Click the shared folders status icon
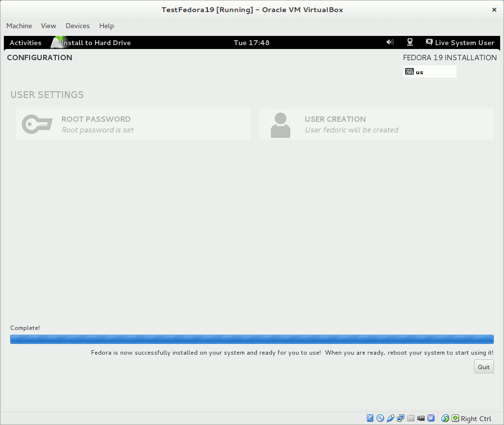504x425 pixels. (x=411, y=418)
